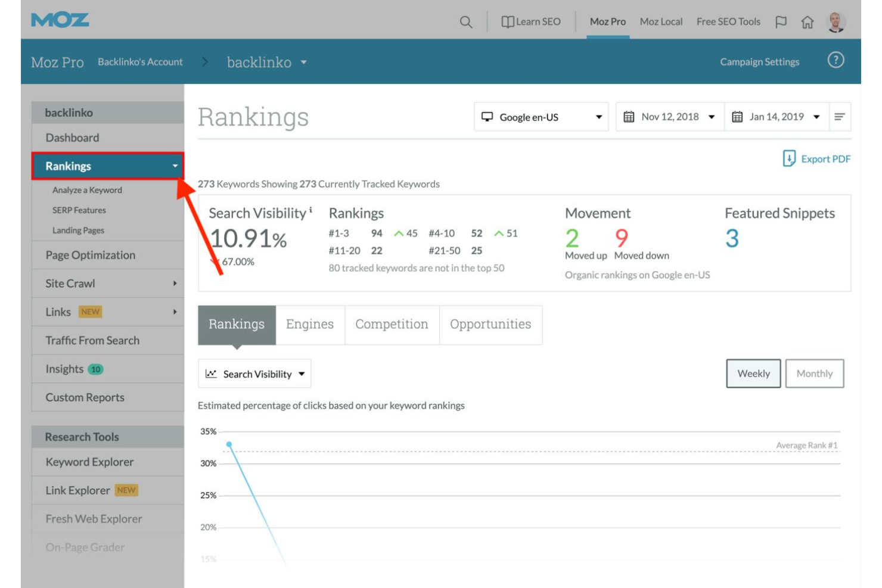Select the Competition tab
882x588 pixels.
click(392, 325)
